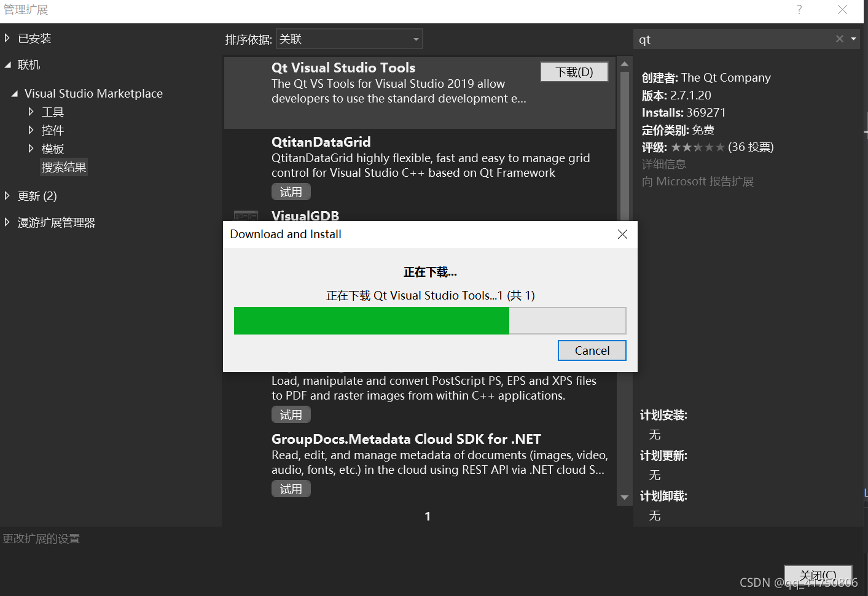868x596 pixels.
Task: Click 试用 under PostScript description
Action: coord(291,415)
